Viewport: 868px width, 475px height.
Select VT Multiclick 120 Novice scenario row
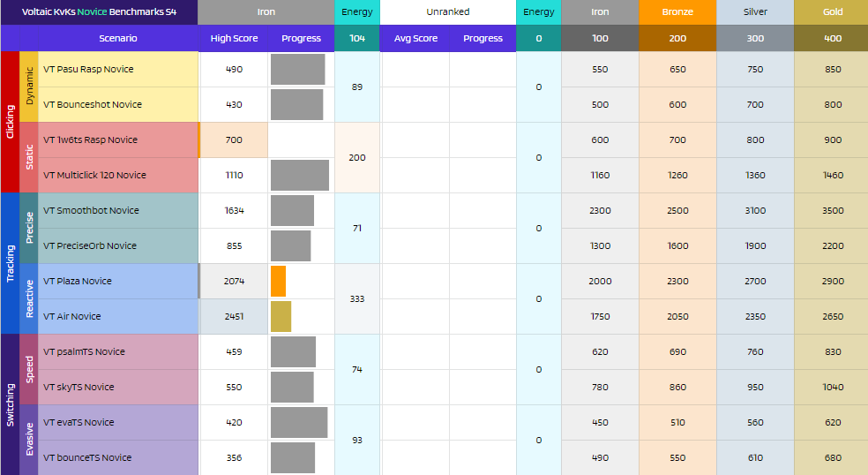pyautogui.click(x=118, y=175)
